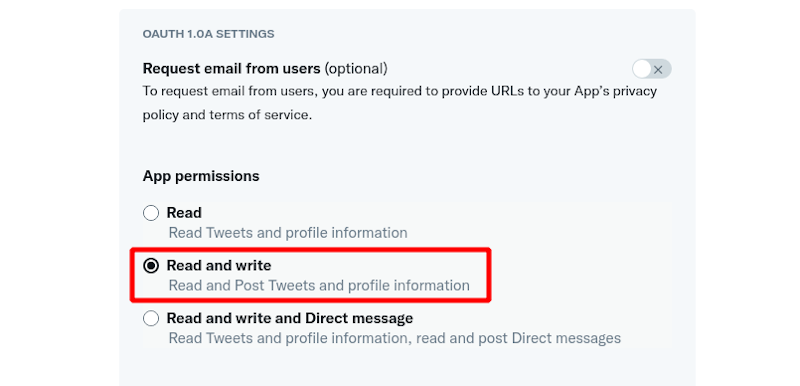
Task: Click the red highlight box border
Action: pos(310,250)
